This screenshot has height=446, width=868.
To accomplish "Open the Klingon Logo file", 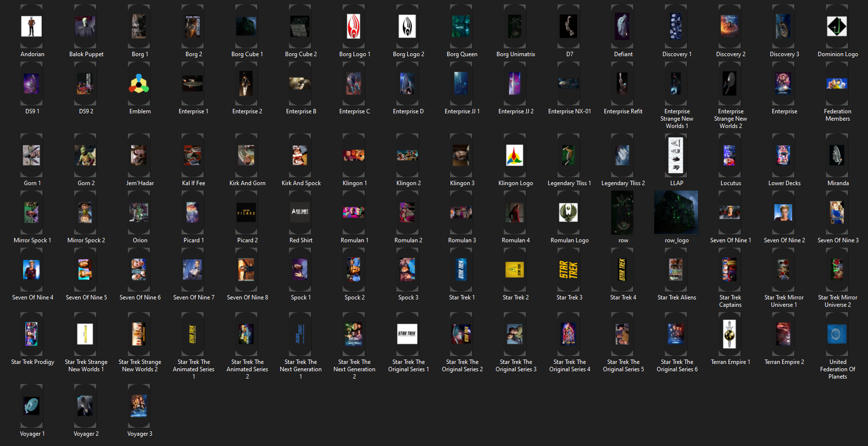I will pyautogui.click(x=515, y=155).
